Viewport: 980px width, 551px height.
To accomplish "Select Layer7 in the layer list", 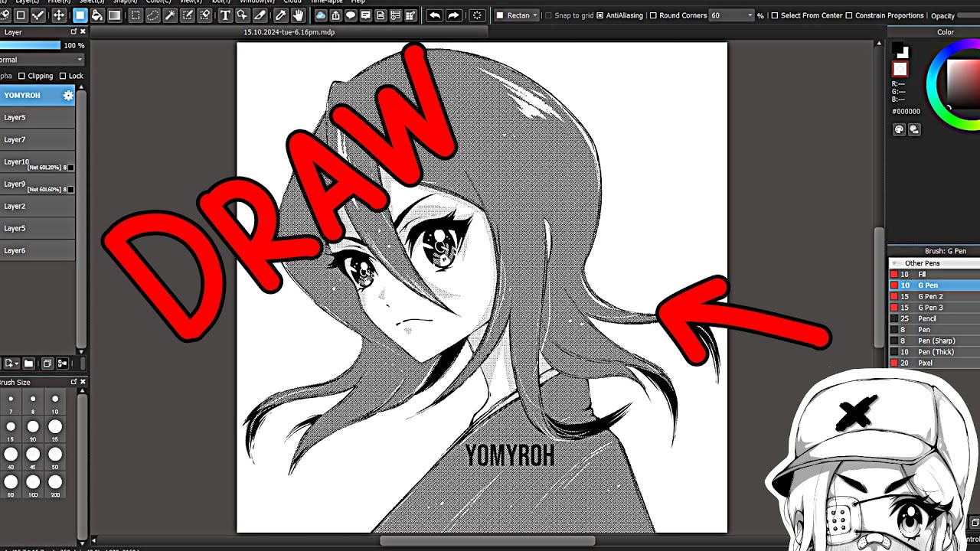I will coord(38,139).
